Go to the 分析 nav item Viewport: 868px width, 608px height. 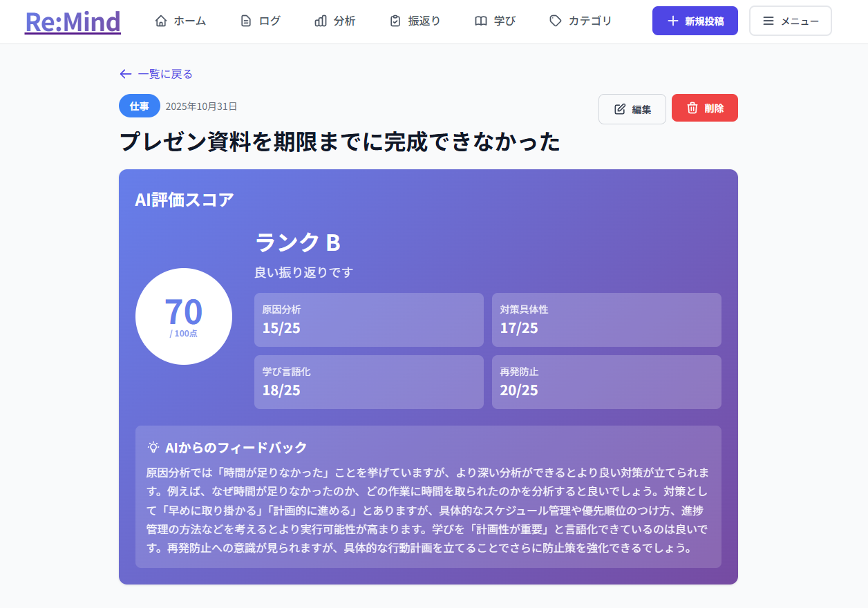tap(335, 21)
